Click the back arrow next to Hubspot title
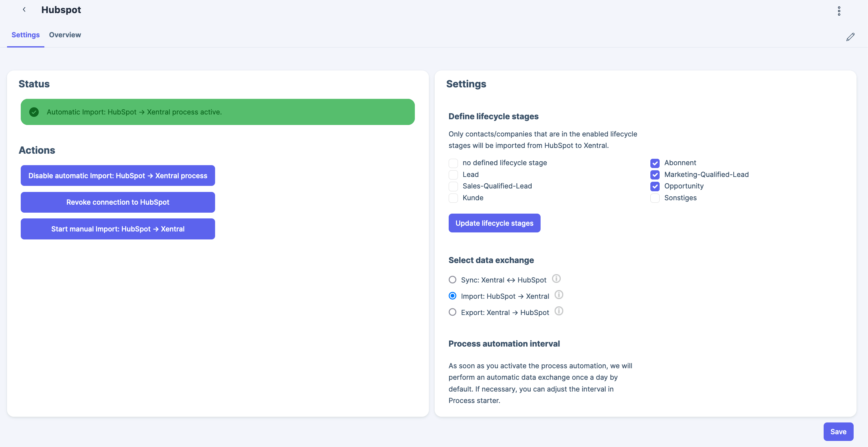This screenshot has height=447, width=868. click(24, 10)
